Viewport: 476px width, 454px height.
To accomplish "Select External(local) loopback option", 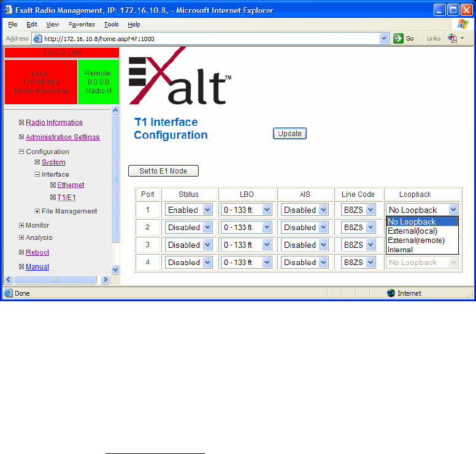I will coord(422,231).
